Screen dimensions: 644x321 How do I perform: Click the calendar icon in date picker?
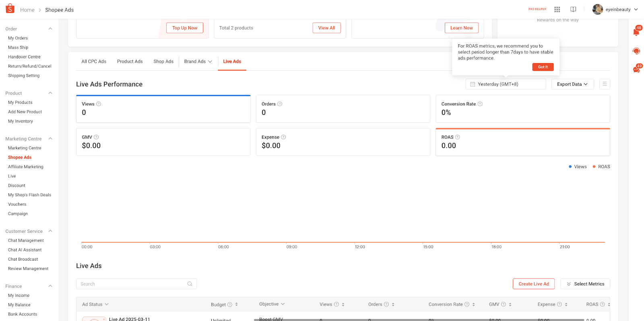(x=473, y=84)
